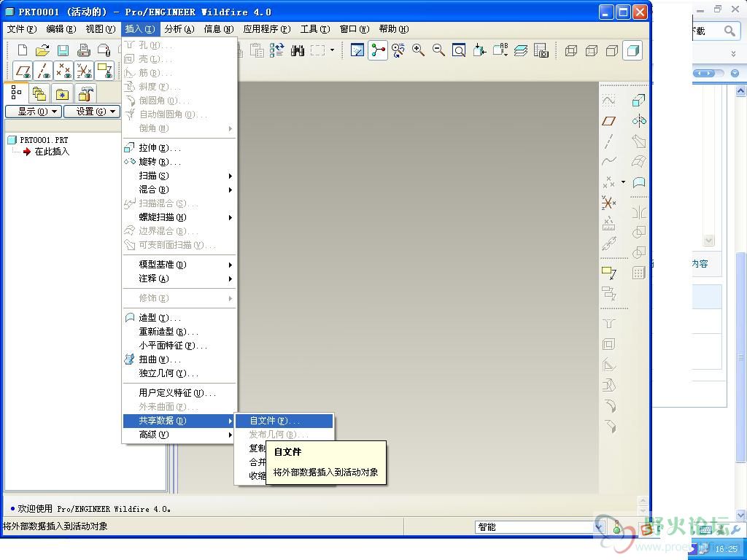Switch to the Model Tree tab
The height and width of the screenshot is (560, 747).
coord(16,93)
